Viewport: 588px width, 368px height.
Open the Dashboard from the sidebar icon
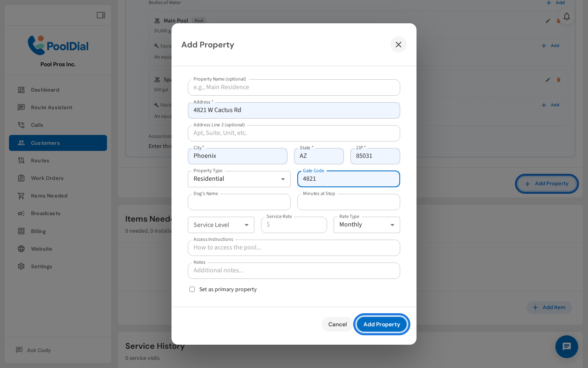coord(21,90)
